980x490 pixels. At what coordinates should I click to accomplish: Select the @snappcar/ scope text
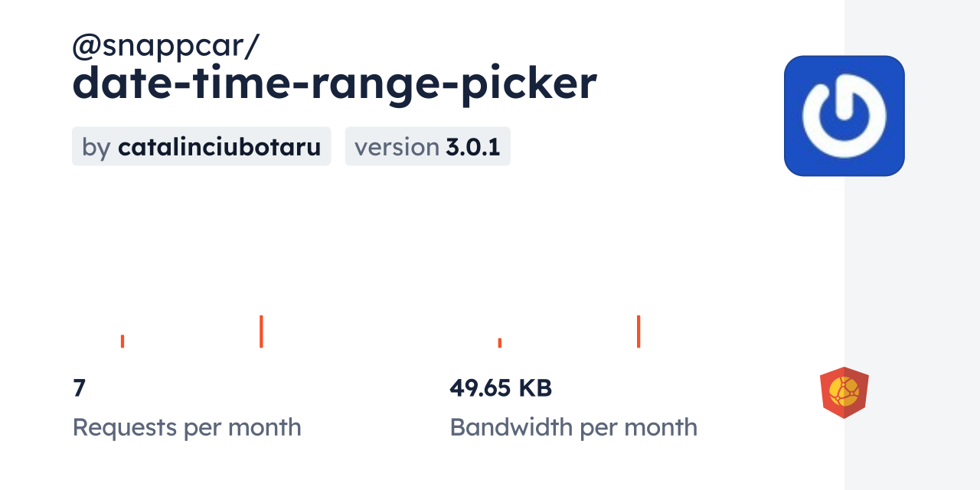point(166,47)
